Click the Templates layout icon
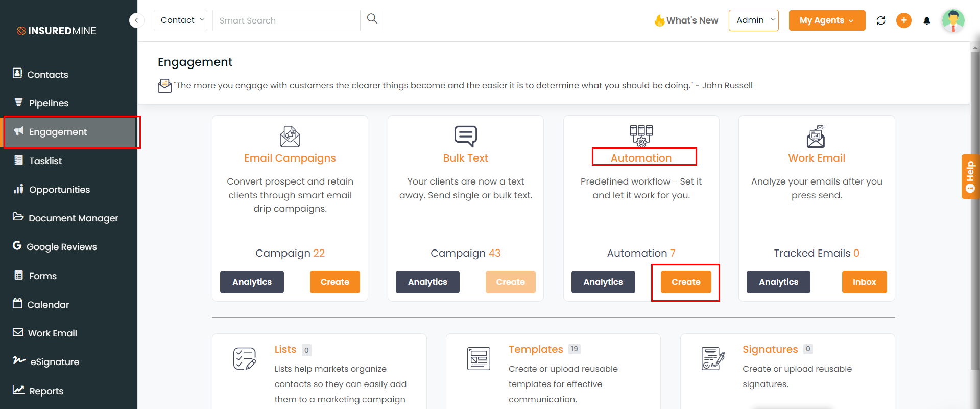980x409 pixels. [479, 358]
